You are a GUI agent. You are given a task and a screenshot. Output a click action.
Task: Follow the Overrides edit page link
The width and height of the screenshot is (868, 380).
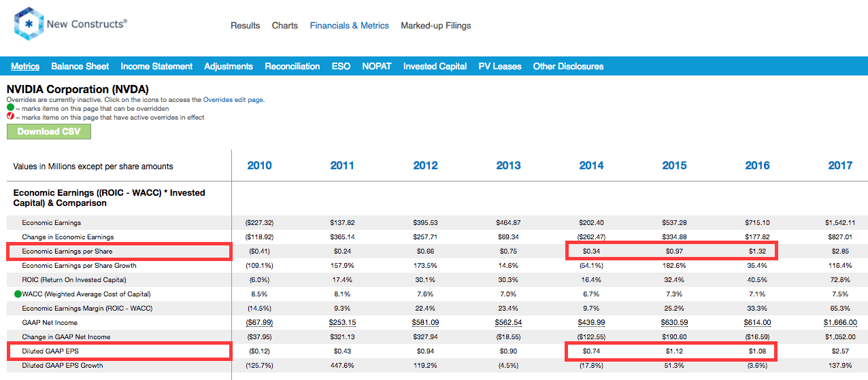pos(233,100)
